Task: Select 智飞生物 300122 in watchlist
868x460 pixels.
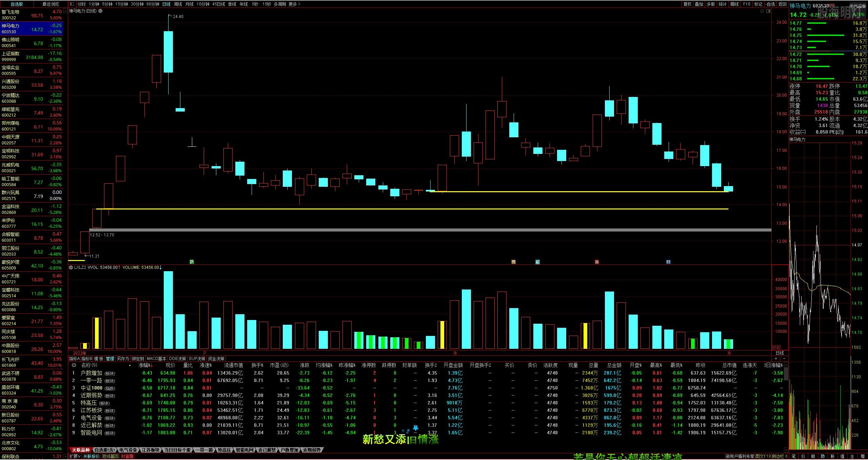Action: [32, 15]
